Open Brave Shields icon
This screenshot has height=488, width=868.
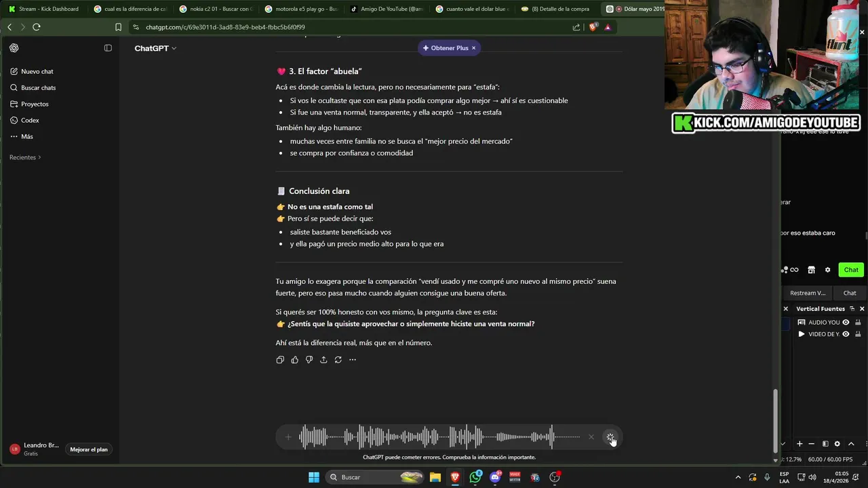coord(593,27)
